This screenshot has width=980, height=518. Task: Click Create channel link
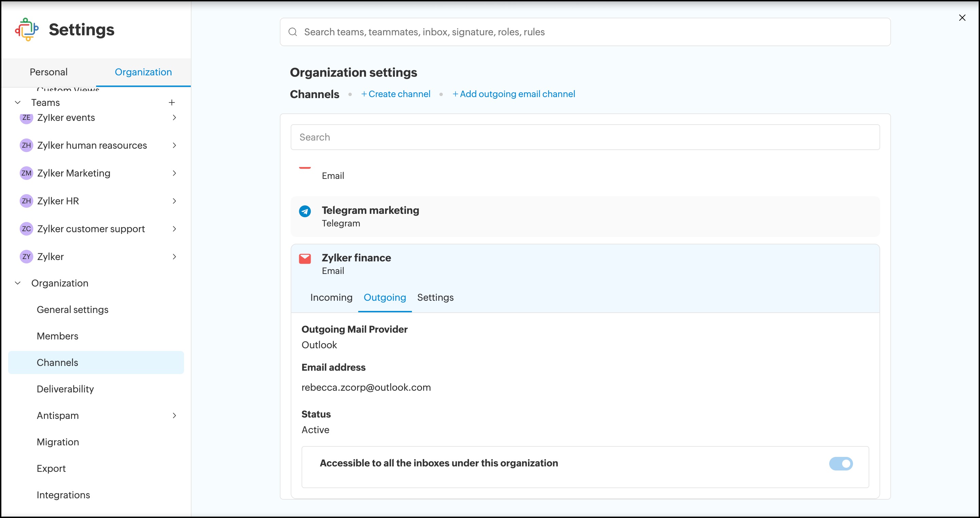coord(396,94)
